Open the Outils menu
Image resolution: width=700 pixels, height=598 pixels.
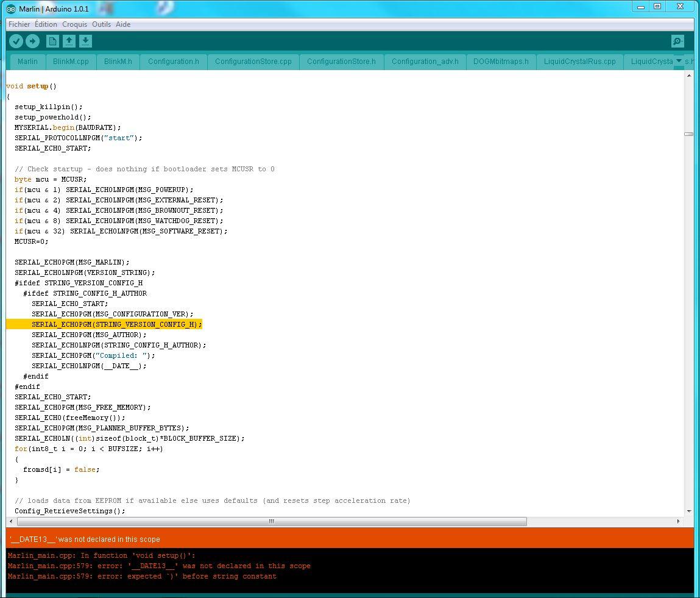coord(101,24)
